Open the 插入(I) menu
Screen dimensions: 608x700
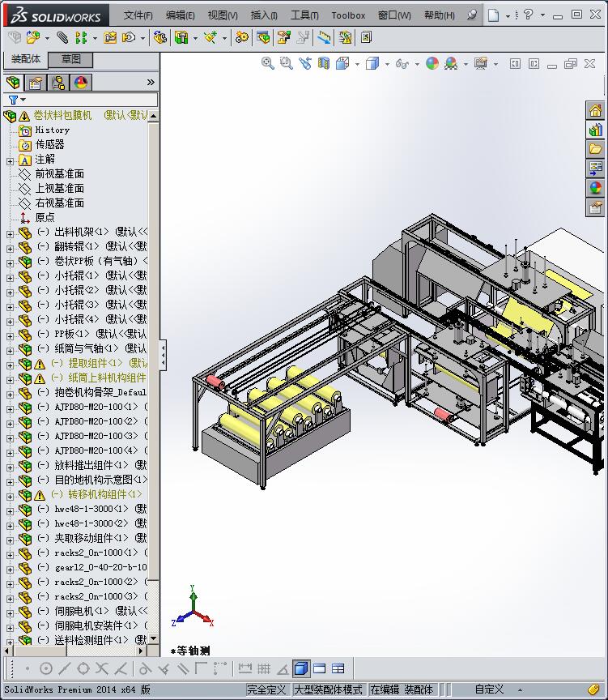(x=264, y=15)
